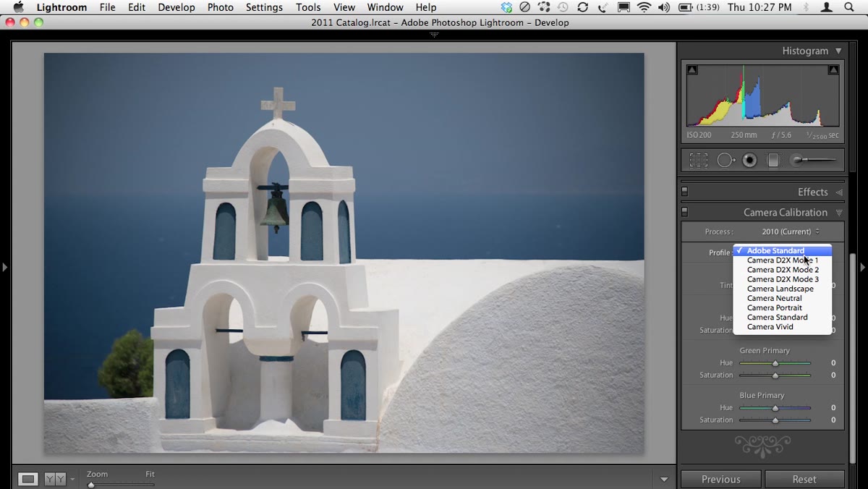
Task: Collapse the Camera Calibration panel
Action: (x=839, y=213)
